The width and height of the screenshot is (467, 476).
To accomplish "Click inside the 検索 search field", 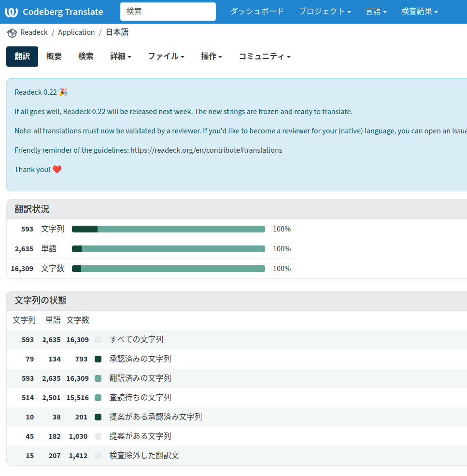I will pos(168,12).
